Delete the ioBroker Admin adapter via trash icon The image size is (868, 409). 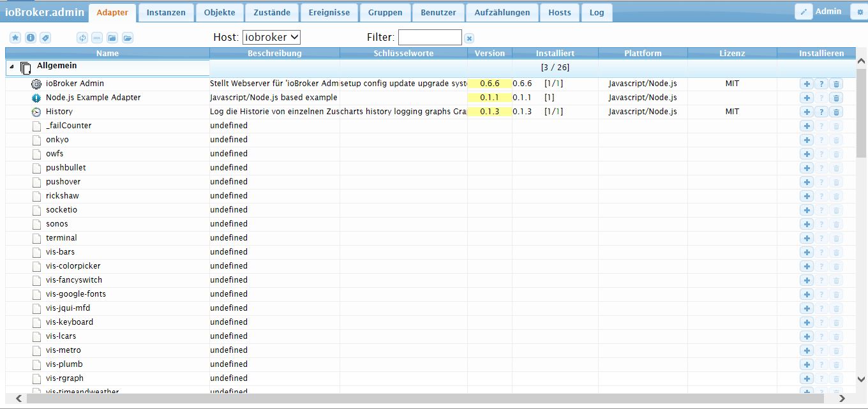(x=837, y=84)
